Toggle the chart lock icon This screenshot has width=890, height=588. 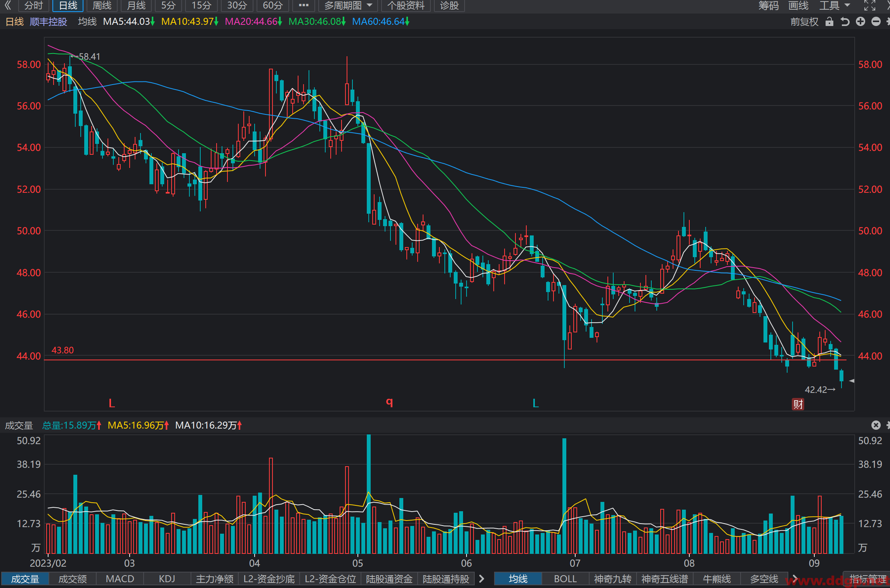coord(829,22)
